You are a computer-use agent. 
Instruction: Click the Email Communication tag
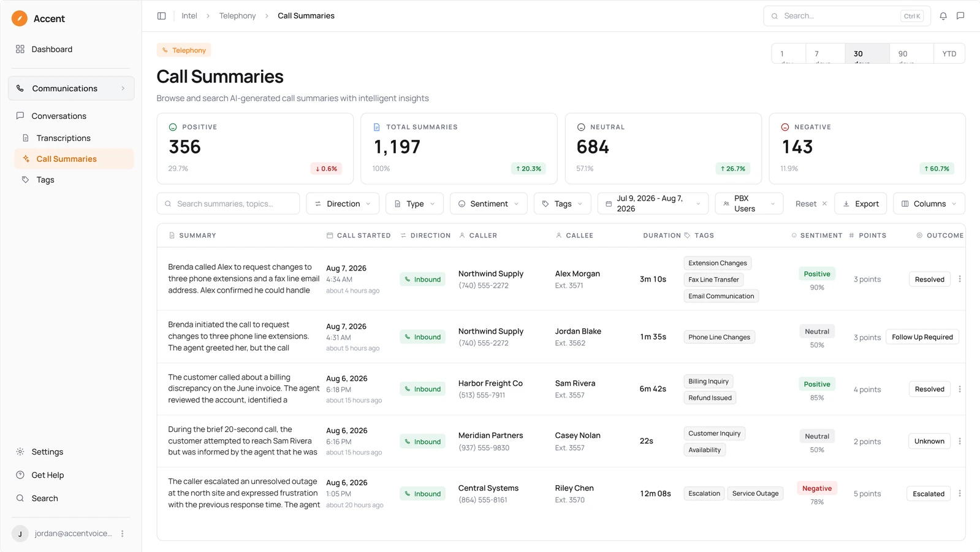click(721, 296)
